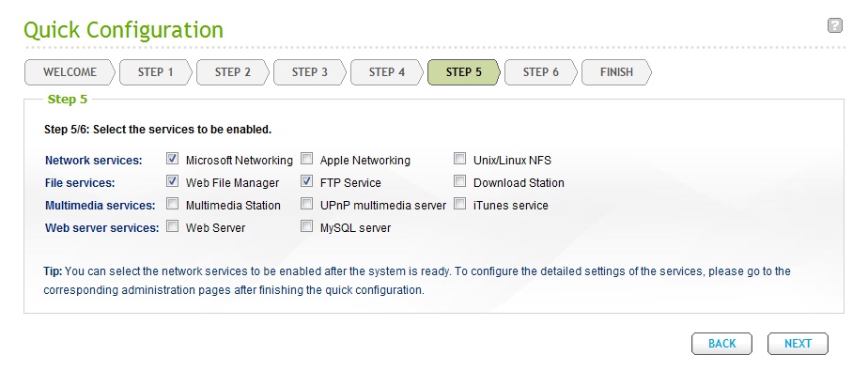The height and width of the screenshot is (371, 868).
Task: Jump to STEP 3 tab
Action: (310, 72)
